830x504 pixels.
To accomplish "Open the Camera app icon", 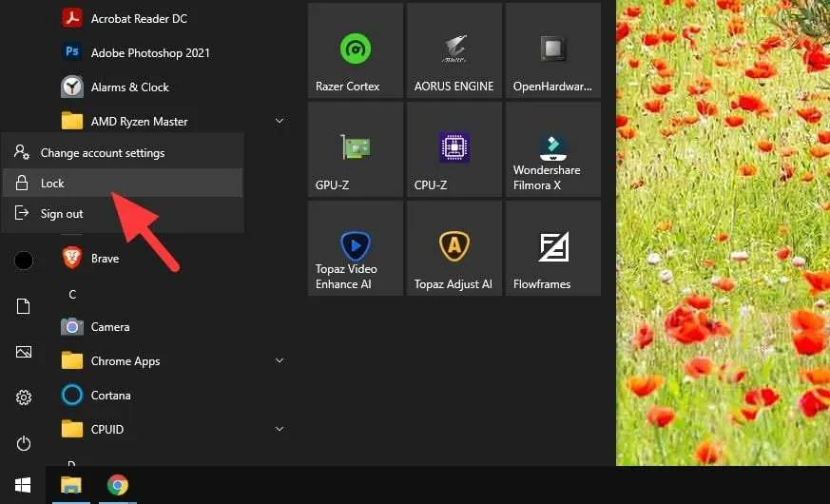I will point(72,326).
